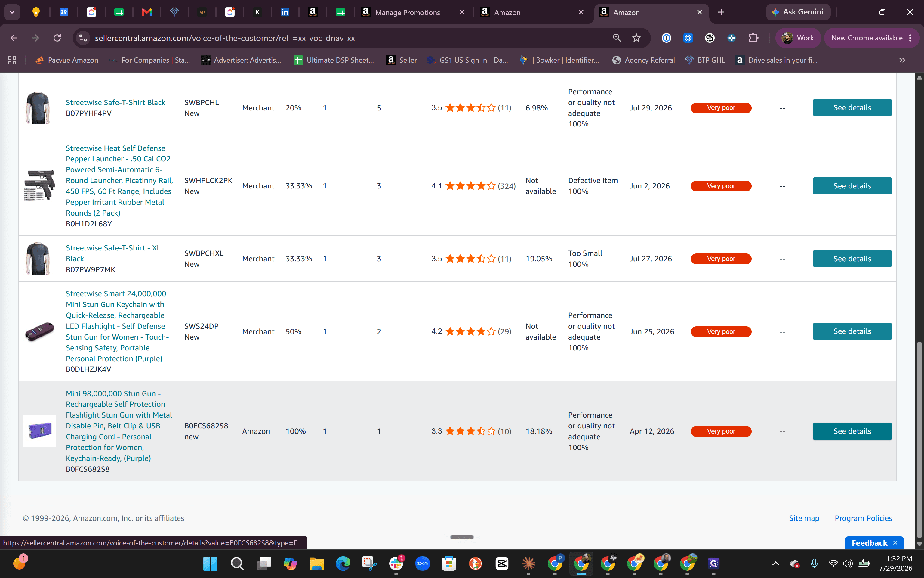Open a new browser tab
924x578 pixels.
tap(721, 12)
